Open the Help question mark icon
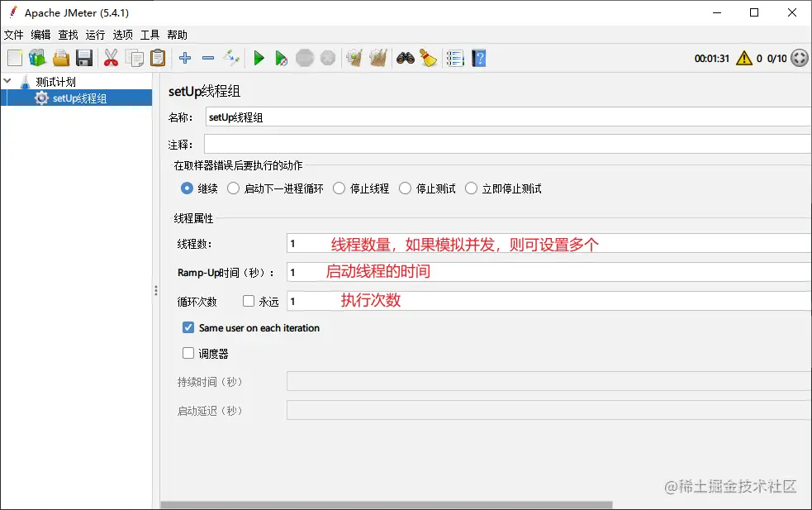Image resolution: width=812 pixels, height=510 pixels. [x=479, y=58]
